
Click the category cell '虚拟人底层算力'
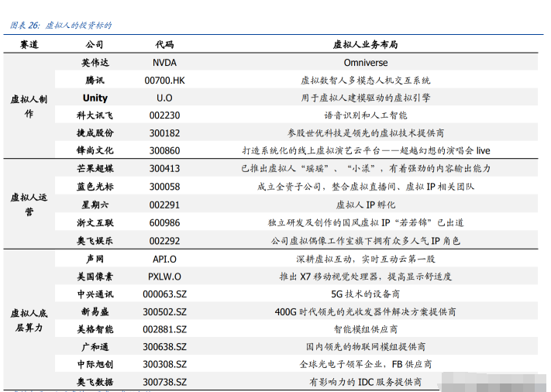point(29,321)
